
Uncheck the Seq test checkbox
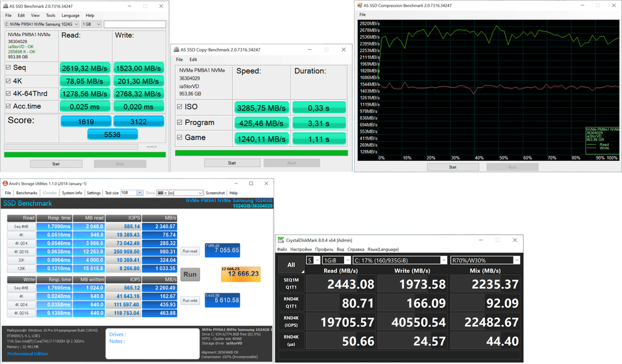coord(8,68)
